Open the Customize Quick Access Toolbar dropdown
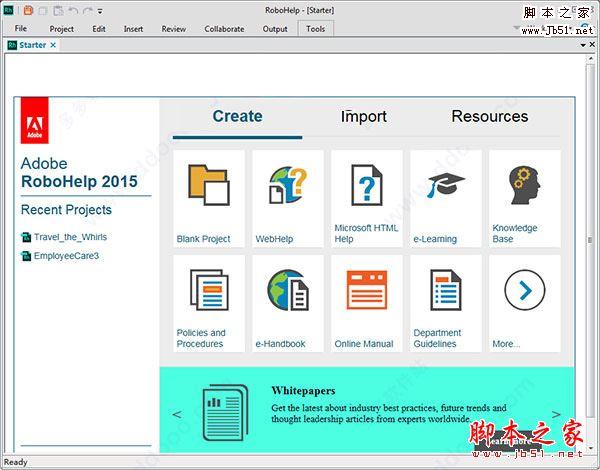The width and height of the screenshot is (600, 470). pyautogui.click(x=100, y=11)
